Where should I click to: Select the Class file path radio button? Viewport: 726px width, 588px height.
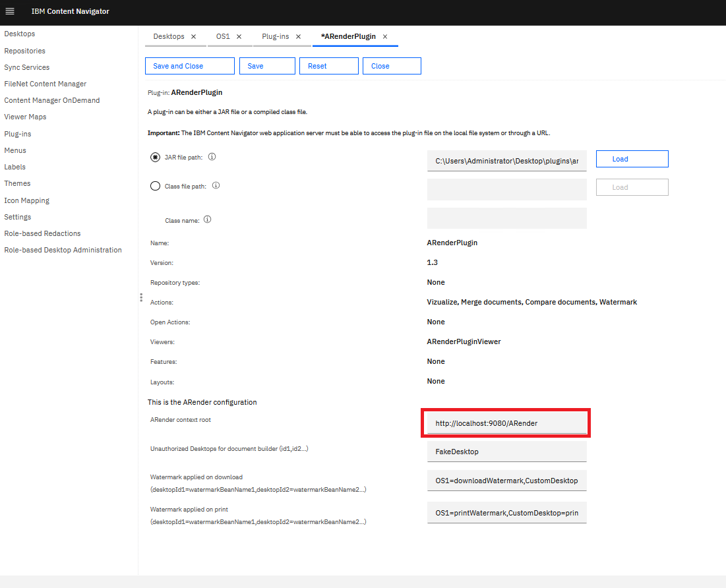coord(155,186)
